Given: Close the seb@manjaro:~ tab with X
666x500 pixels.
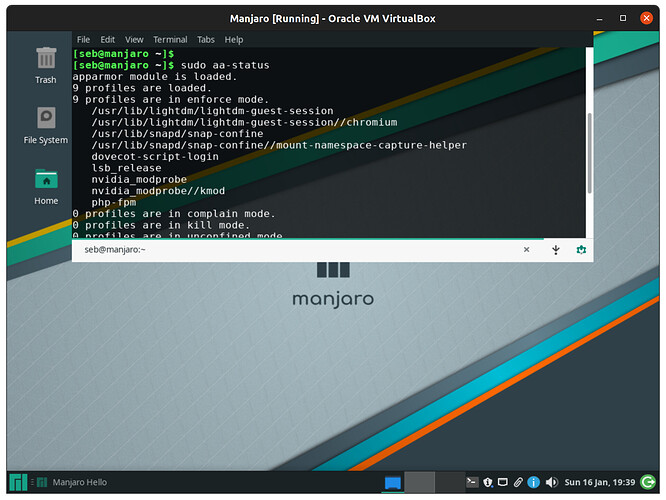Looking at the screenshot, I should point(526,249).
